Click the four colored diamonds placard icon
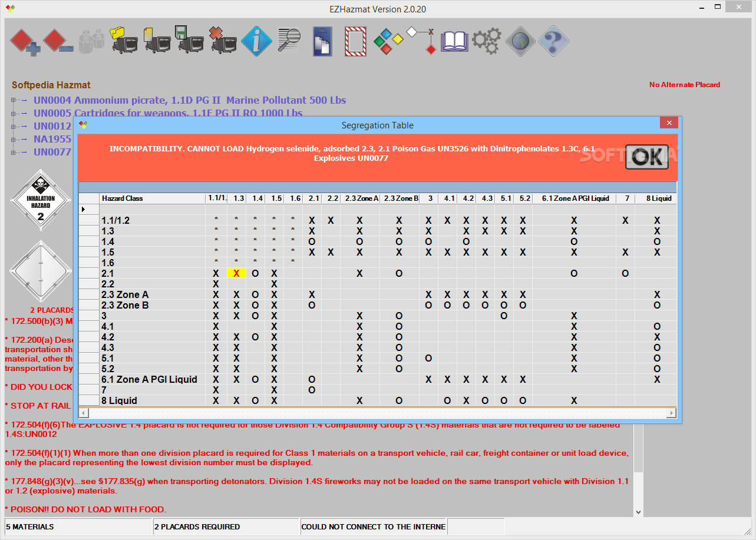 coord(388,41)
